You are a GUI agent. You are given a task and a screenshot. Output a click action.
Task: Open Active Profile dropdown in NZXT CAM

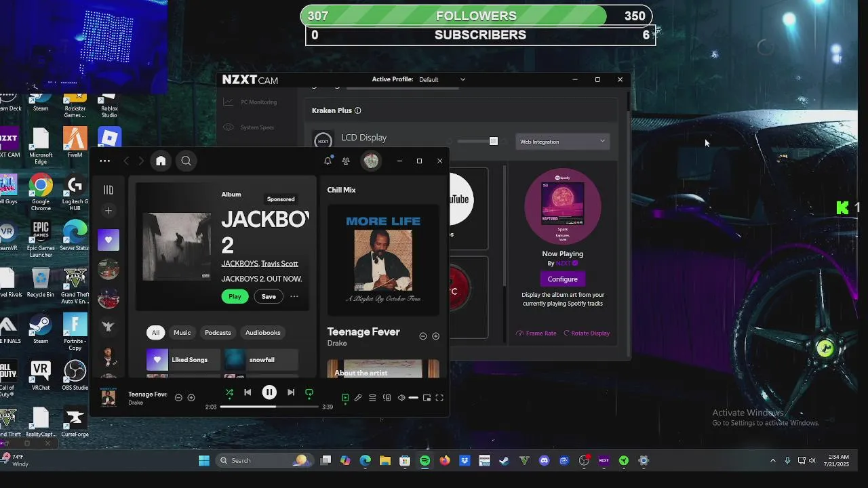coord(442,79)
